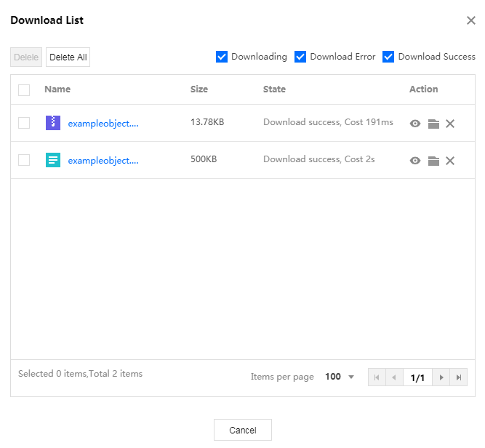
Task: Preview the 13.78KB file with the eye icon
Action: (414, 124)
